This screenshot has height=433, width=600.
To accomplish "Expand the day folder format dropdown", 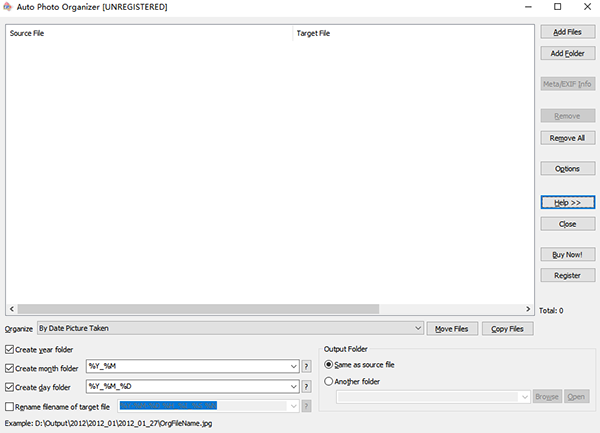I will pos(293,387).
